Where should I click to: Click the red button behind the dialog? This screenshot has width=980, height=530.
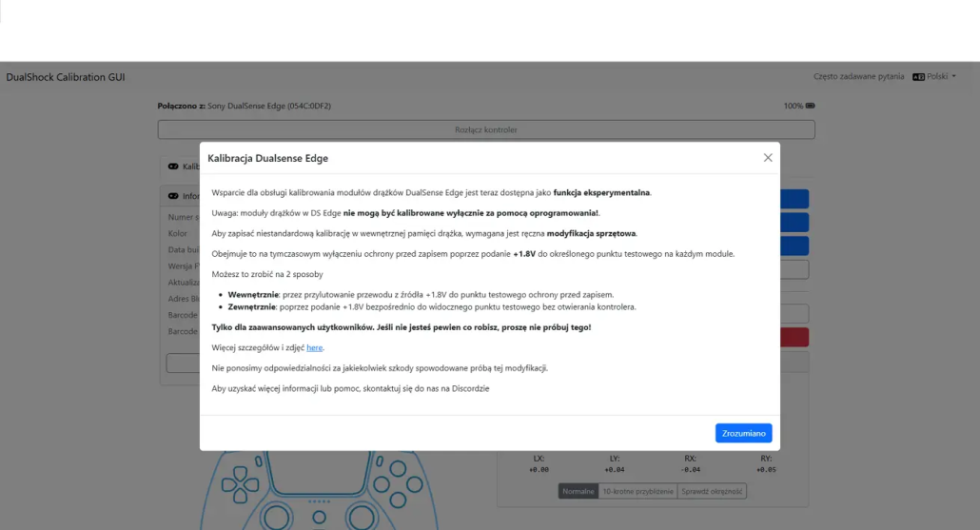coord(794,337)
